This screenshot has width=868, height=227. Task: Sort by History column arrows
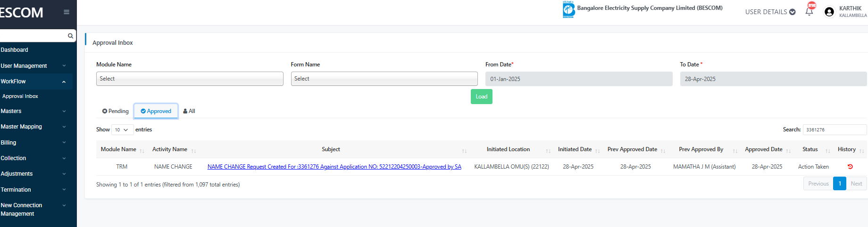861,151
